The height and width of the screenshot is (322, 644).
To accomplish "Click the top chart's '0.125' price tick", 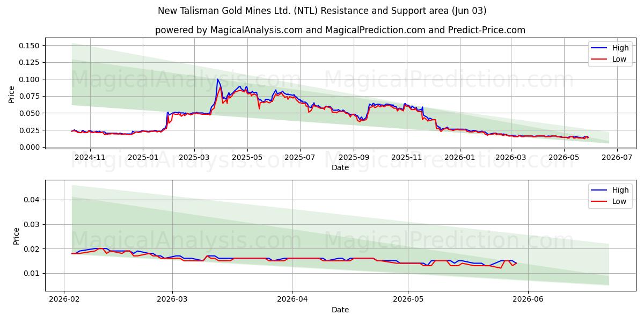I will coord(30,62).
